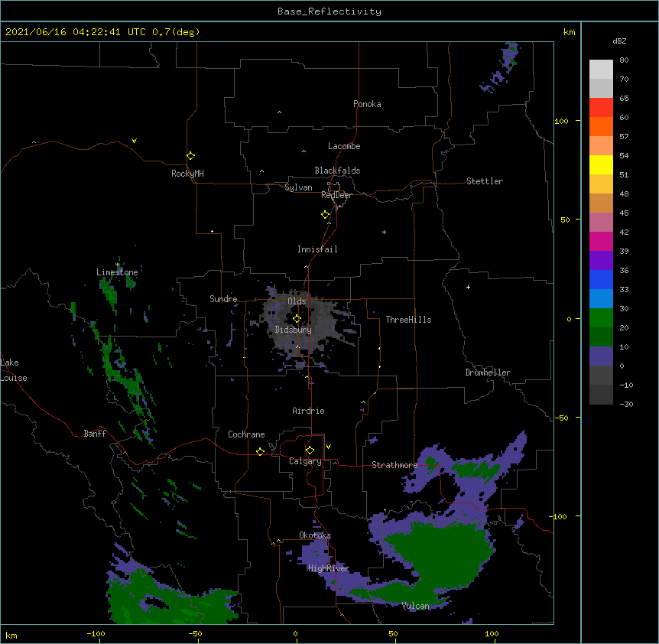The height and width of the screenshot is (644, 659).
Task: Click the Sundre label
Action: point(223,299)
